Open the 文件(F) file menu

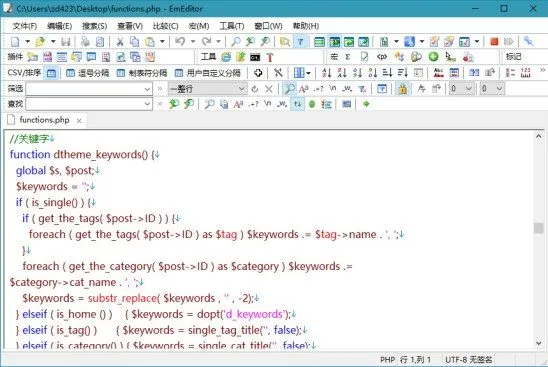coord(24,26)
